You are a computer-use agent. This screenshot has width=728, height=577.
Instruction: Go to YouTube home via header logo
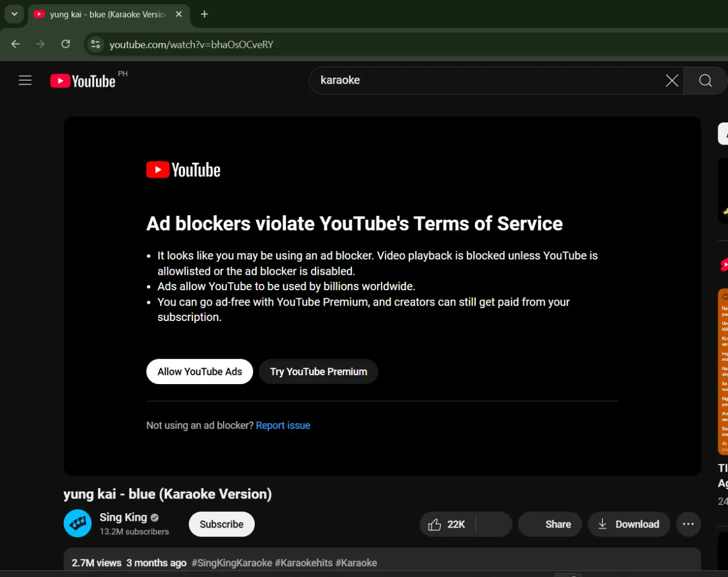pos(83,81)
